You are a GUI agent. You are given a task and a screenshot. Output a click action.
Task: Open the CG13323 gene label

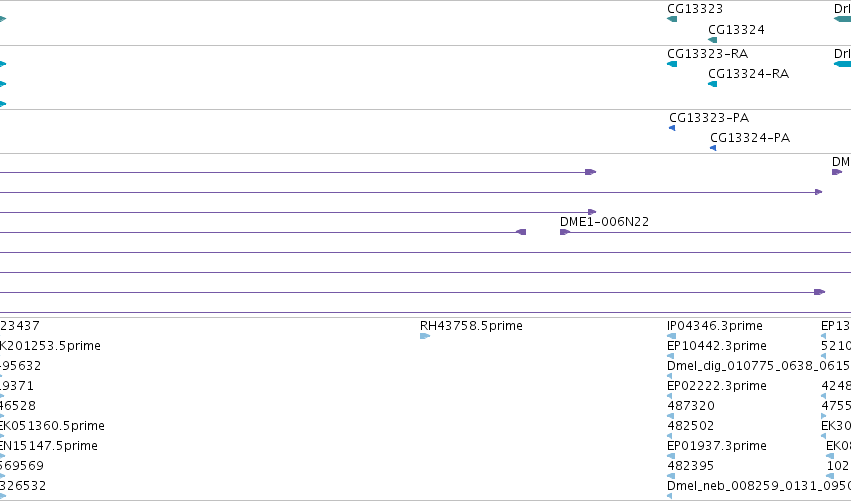(695, 9)
